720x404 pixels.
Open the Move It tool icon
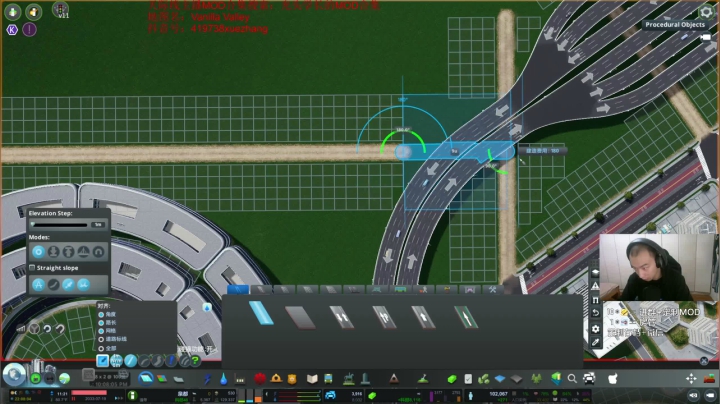click(x=691, y=379)
